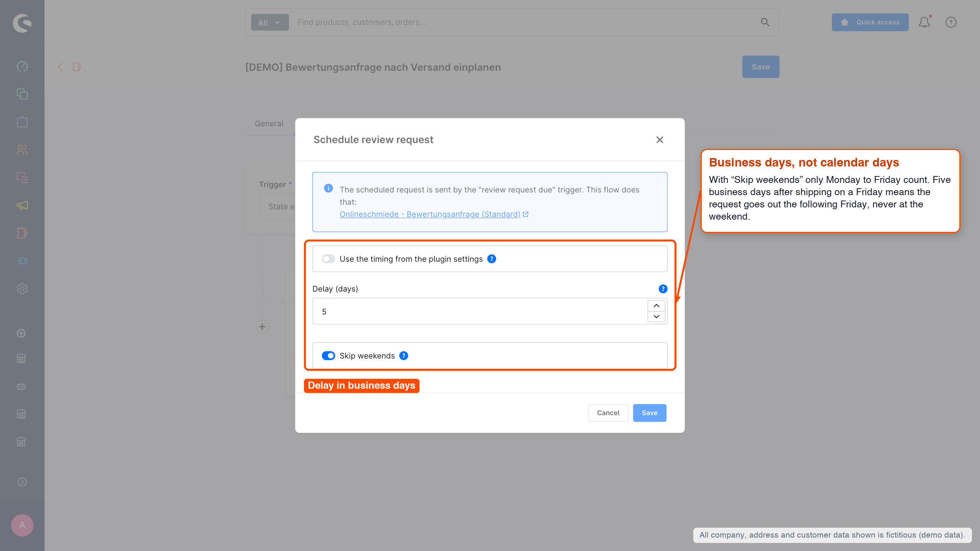Expand the sidebar with the arrow icon
Image resolution: width=980 pixels, height=551 pixels.
(22, 482)
